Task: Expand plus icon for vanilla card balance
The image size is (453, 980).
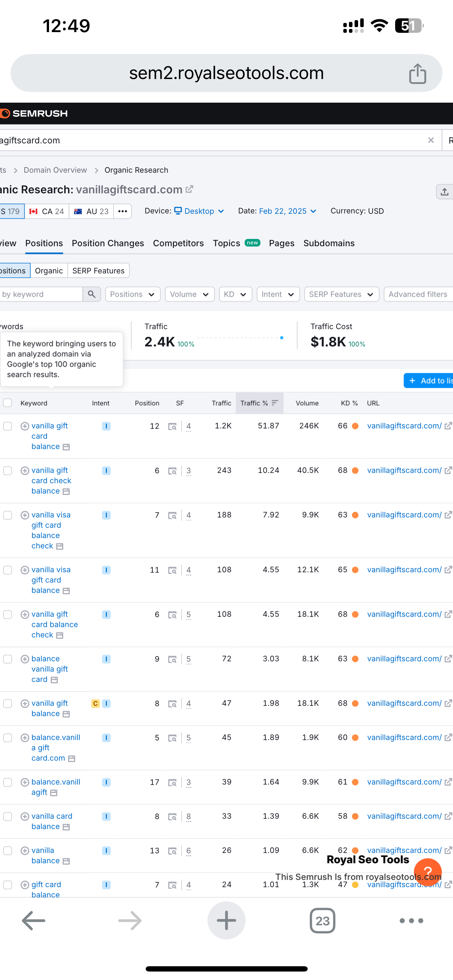Action: click(x=25, y=816)
